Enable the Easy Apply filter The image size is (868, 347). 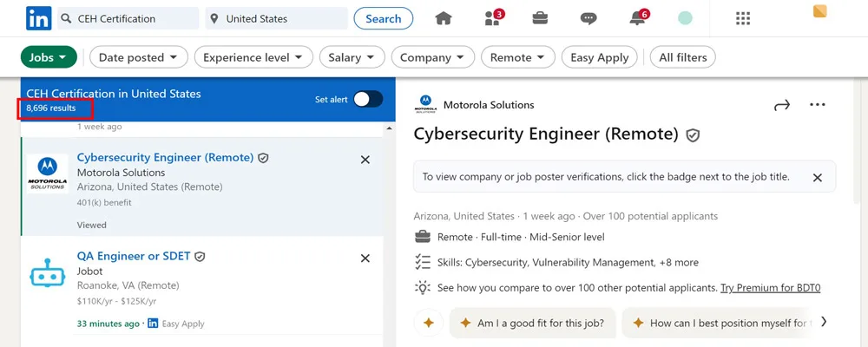tap(600, 57)
